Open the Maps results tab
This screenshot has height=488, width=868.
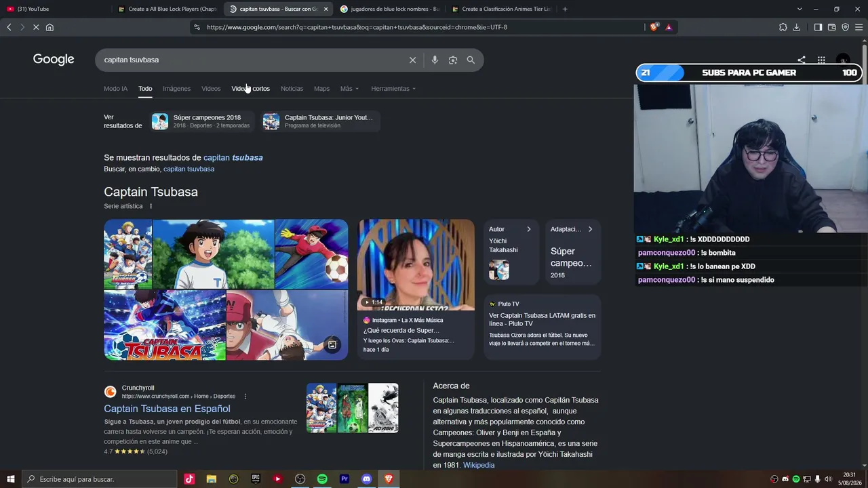(321, 89)
